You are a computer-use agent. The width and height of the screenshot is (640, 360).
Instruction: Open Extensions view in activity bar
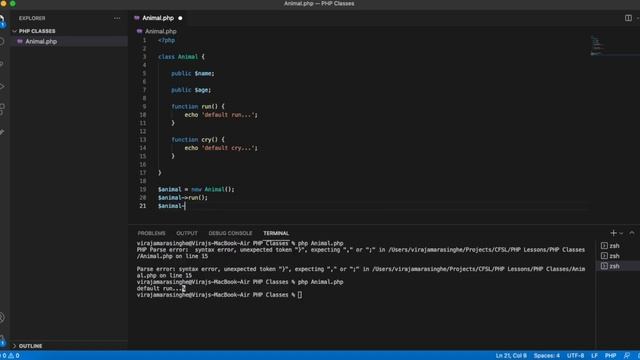2,109
